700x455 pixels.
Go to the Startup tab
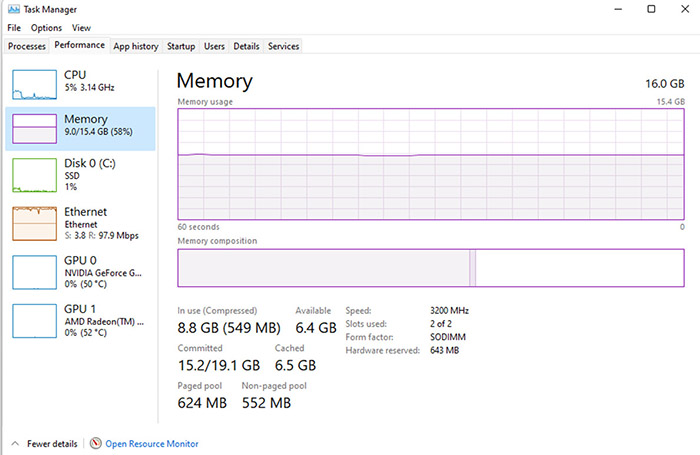181,46
